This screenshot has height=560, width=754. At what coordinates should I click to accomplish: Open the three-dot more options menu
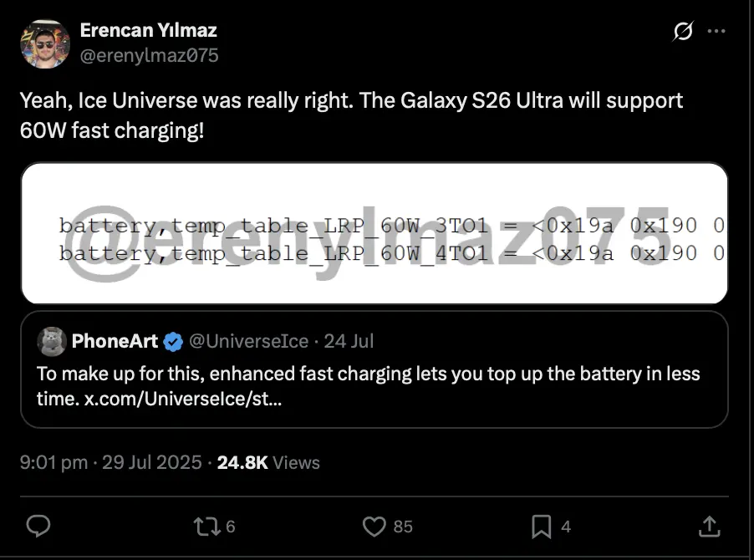(716, 32)
